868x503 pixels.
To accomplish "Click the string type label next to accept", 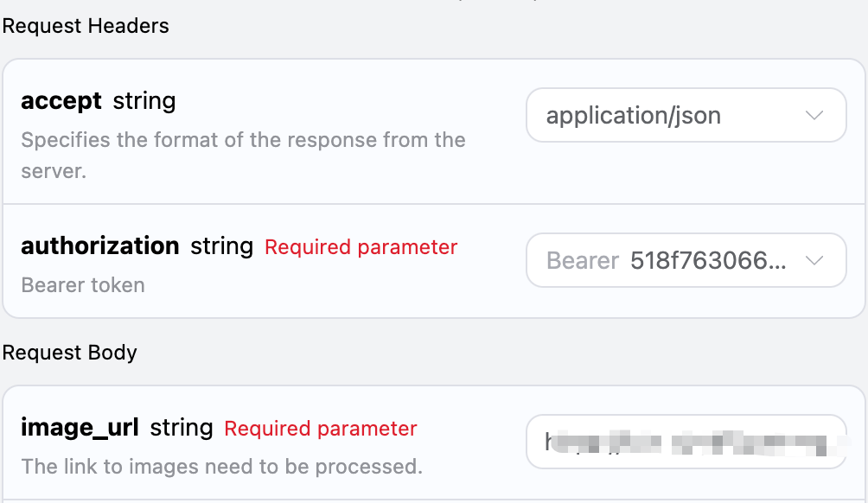I will coord(144,101).
